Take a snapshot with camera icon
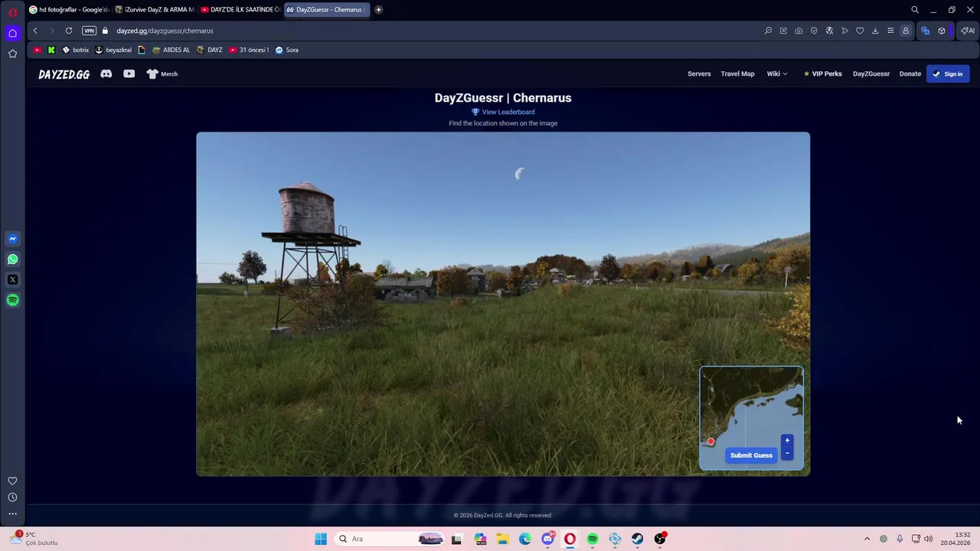Image resolution: width=980 pixels, height=551 pixels. [x=799, y=31]
